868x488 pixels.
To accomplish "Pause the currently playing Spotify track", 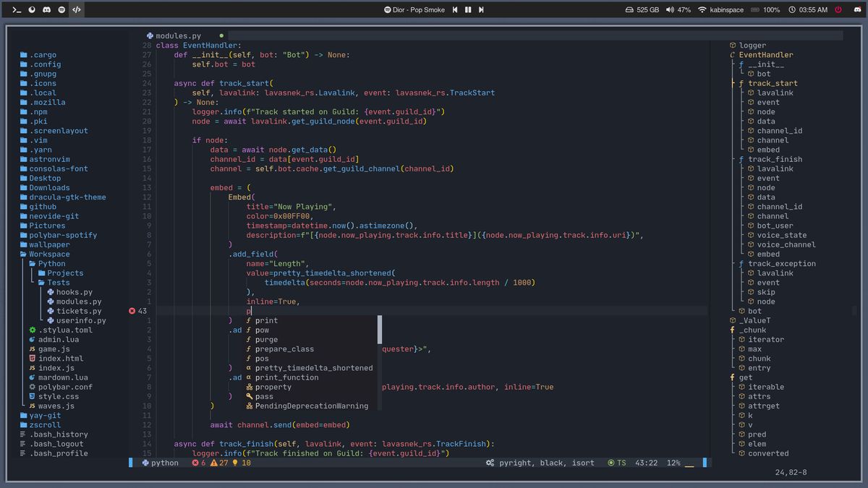I will point(468,10).
